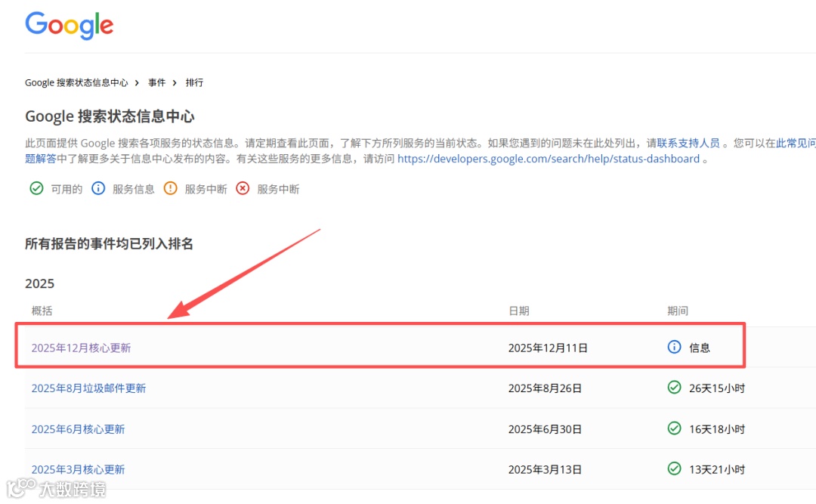The height and width of the screenshot is (504, 816).
Task: Open 常见问题解答 link
Action: pyautogui.click(x=796, y=143)
